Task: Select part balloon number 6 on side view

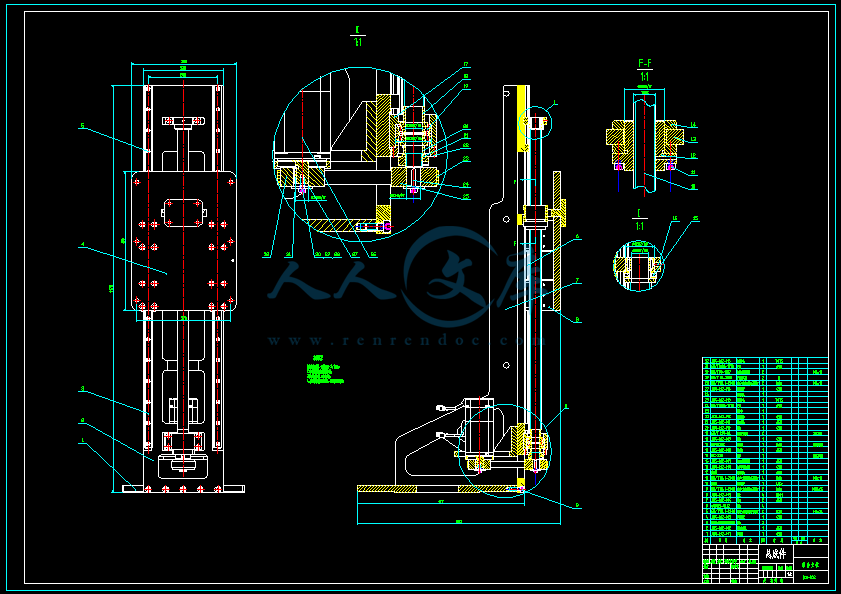Action: pyautogui.click(x=578, y=236)
